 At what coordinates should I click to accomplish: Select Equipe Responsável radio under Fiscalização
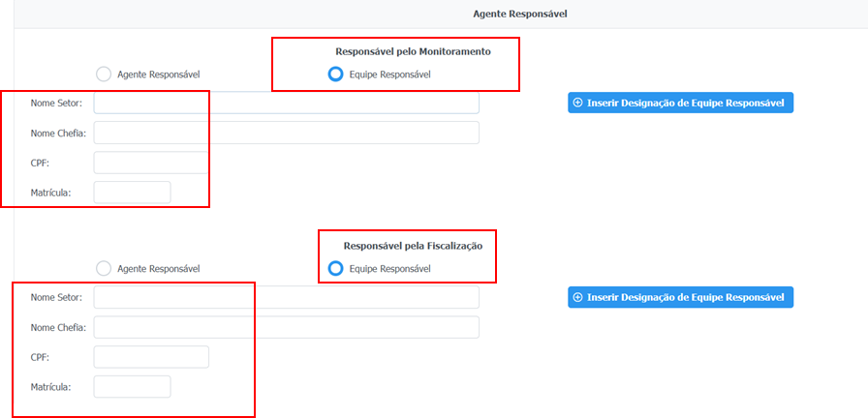335,268
